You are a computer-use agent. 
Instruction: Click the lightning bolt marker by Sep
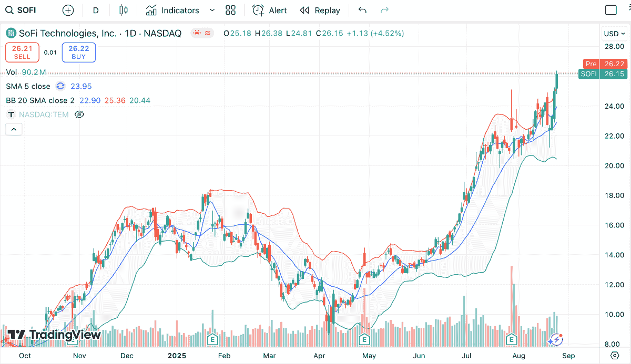tap(556, 339)
